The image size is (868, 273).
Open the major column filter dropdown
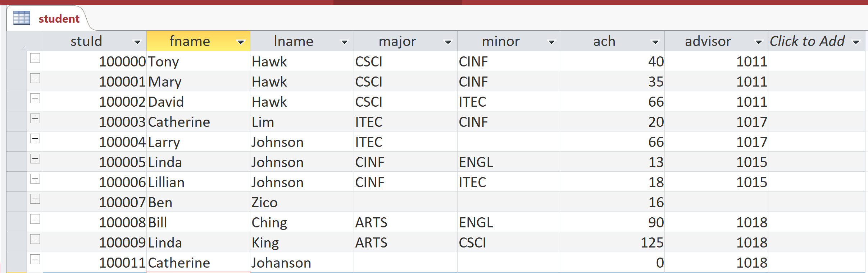click(x=448, y=42)
